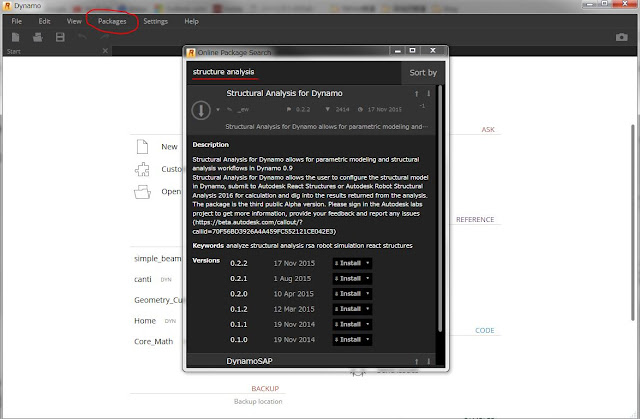Open dropdown arrow on 0.1.2 Install button

367,309
